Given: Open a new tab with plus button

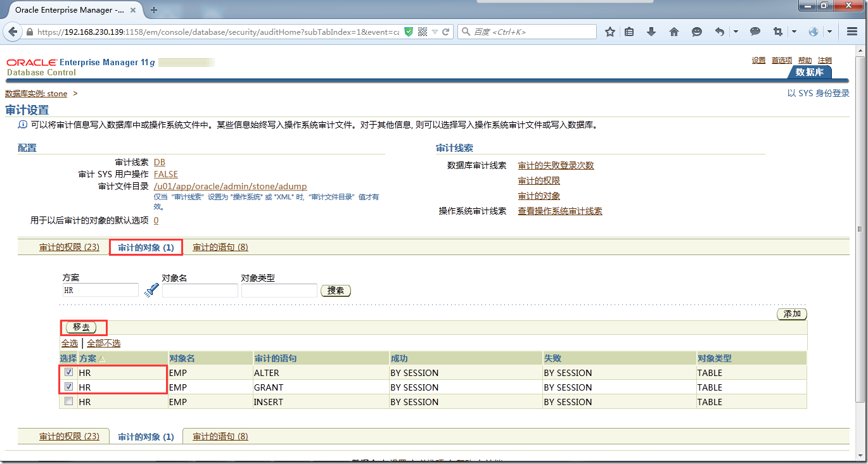Looking at the screenshot, I should 154,9.
